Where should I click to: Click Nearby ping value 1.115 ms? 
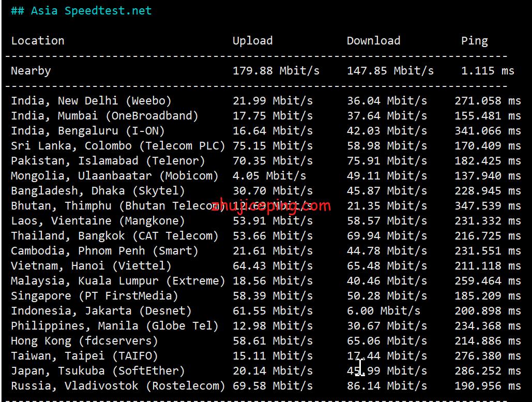[488, 70]
